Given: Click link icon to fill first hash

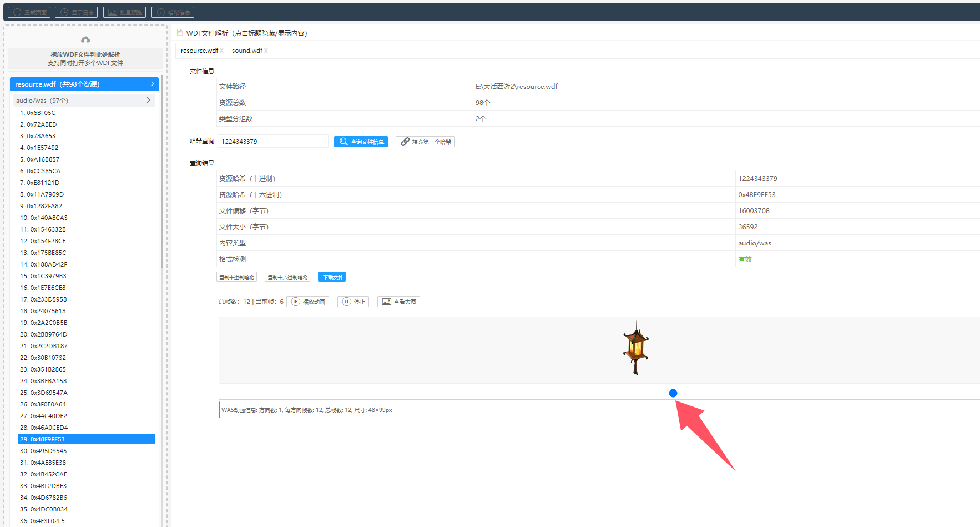Looking at the screenshot, I should click(x=405, y=142).
